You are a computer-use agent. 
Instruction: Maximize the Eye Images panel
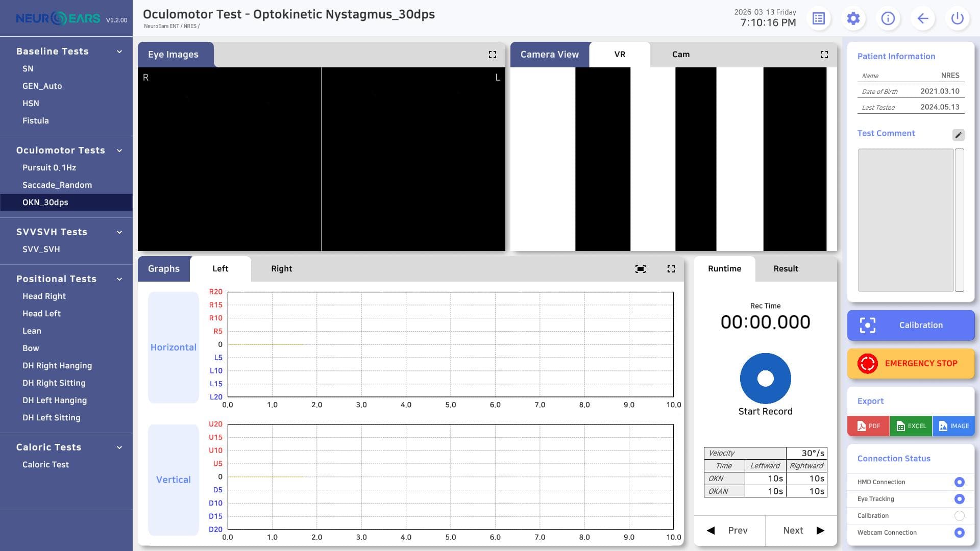[x=493, y=55]
